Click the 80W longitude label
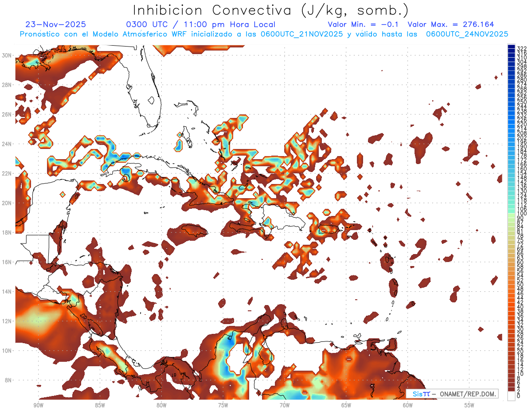This screenshot has width=532, height=411. pyautogui.click(x=161, y=405)
